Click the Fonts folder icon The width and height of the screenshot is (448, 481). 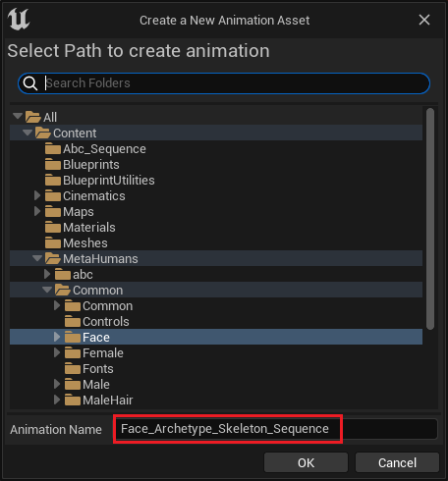tap(73, 369)
